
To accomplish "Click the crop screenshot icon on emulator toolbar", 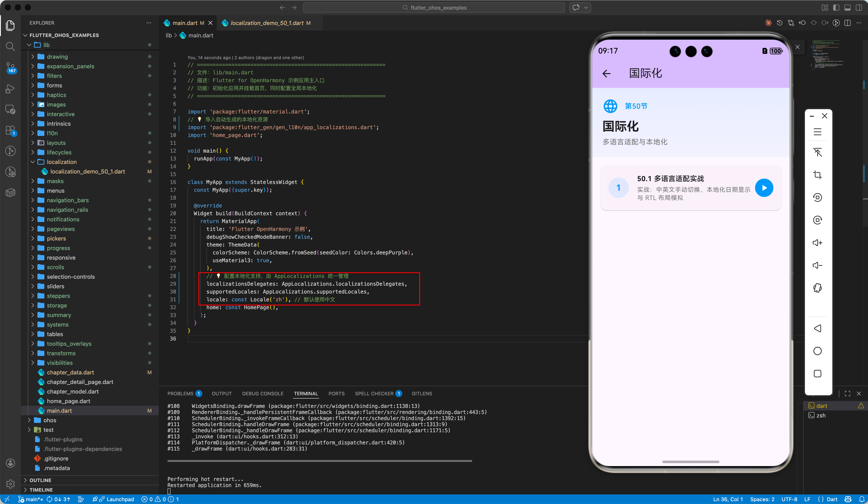I will [817, 175].
